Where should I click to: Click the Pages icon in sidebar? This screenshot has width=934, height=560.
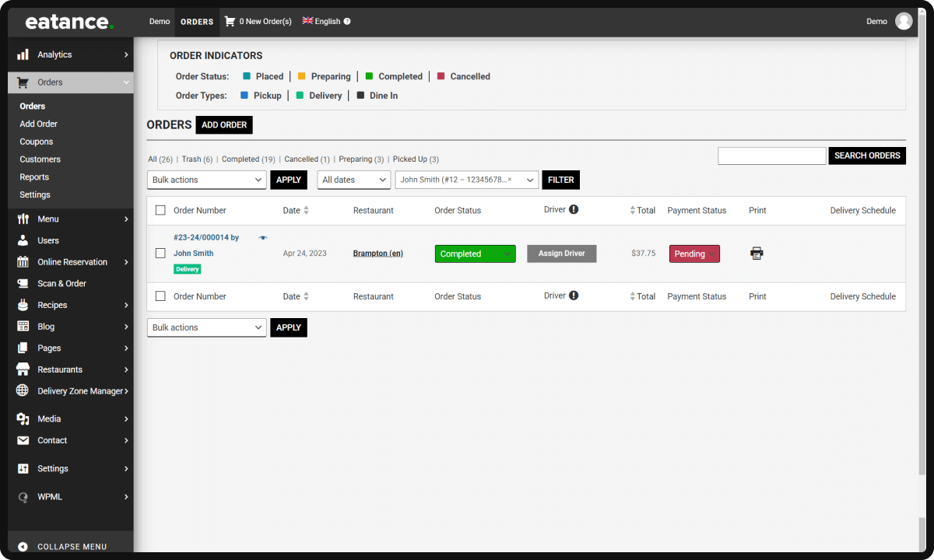[x=23, y=348]
